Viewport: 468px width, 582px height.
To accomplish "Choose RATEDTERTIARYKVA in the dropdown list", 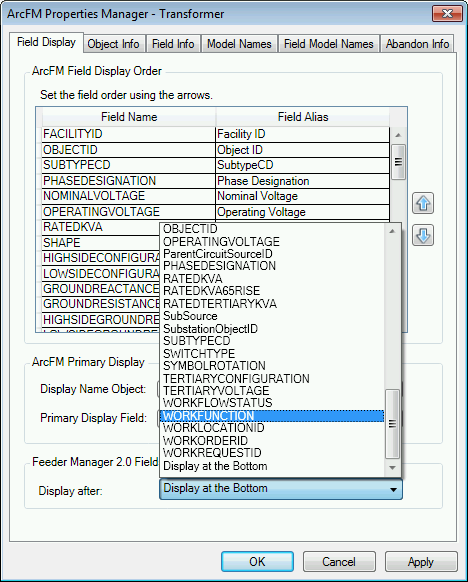I will click(x=272, y=304).
